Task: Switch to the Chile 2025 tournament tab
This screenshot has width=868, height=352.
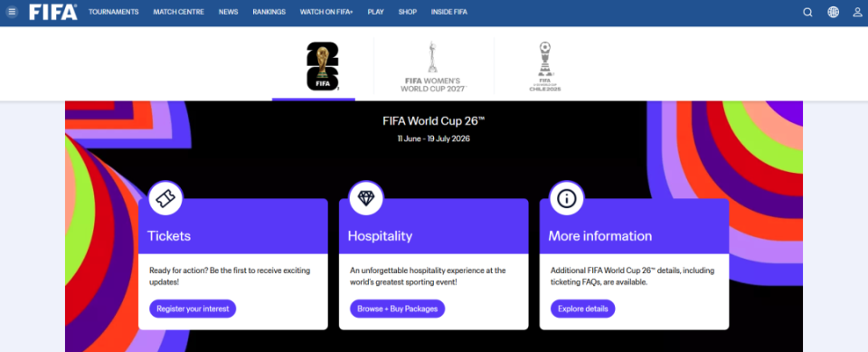Action: click(x=545, y=67)
